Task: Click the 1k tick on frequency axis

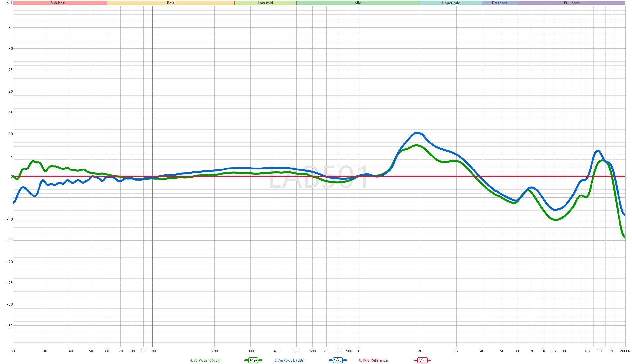Action: point(358,351)
